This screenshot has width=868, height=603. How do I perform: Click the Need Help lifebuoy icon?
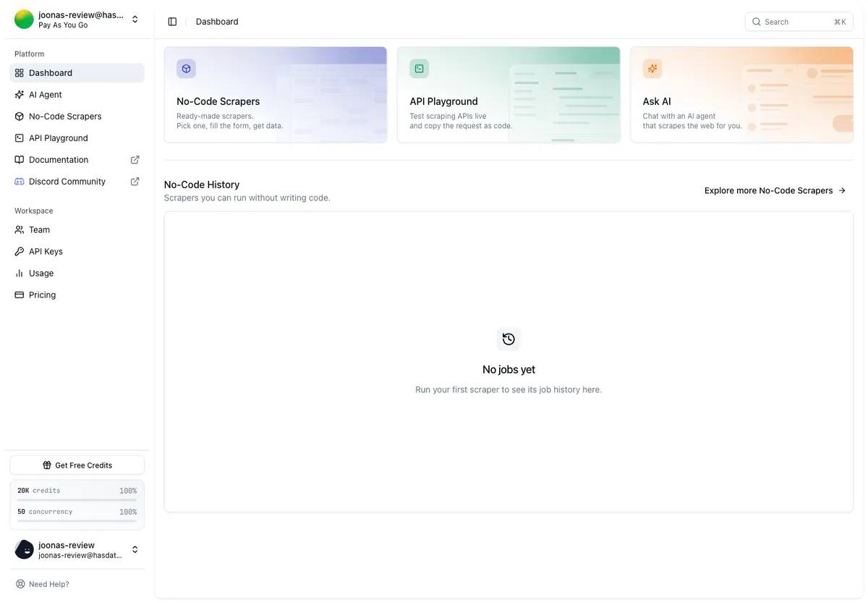[20, 584]
